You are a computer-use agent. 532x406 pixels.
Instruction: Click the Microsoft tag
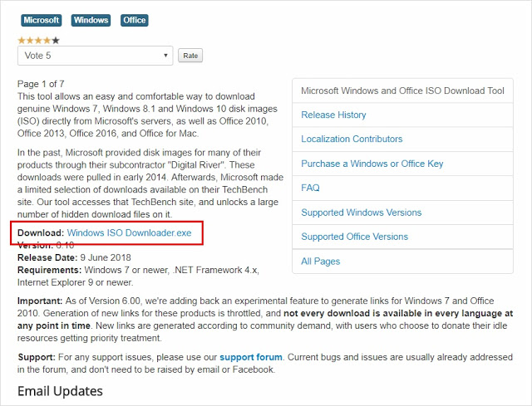[x=41, y=20]
